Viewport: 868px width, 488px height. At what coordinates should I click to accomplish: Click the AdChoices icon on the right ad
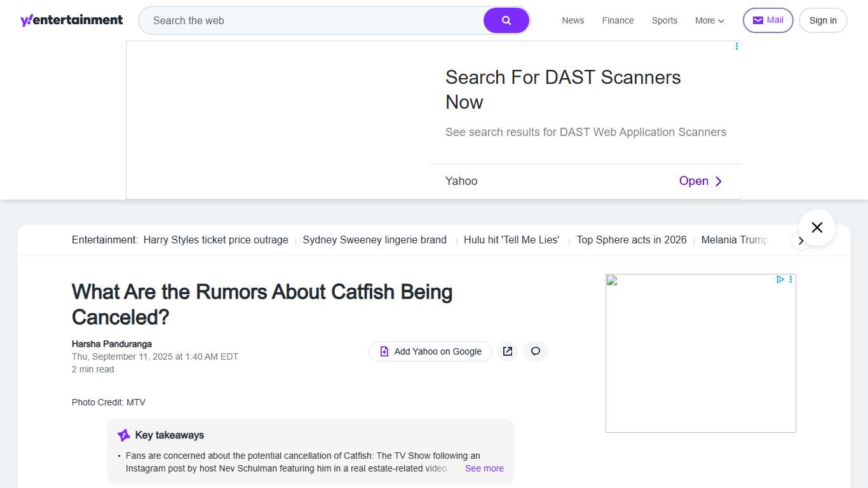click(780, 280)
